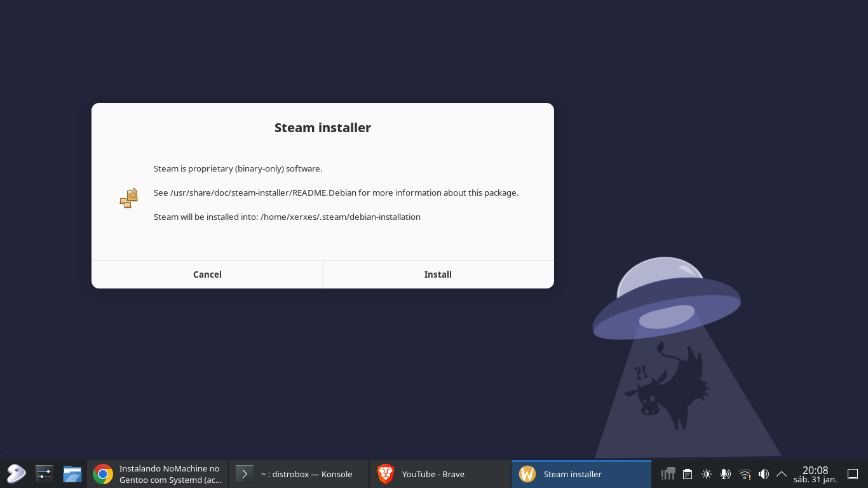Open the clipboard tray icon
Viewport: 868px width, 488px height.
(x=687, y=474)
